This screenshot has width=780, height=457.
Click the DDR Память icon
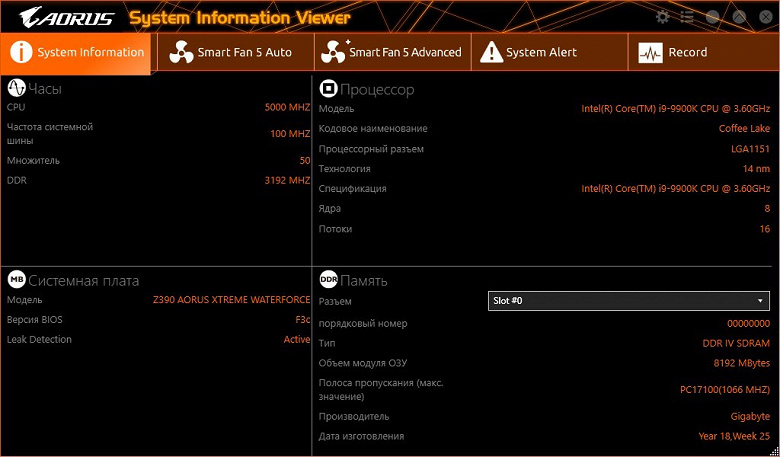click(328, 280)
